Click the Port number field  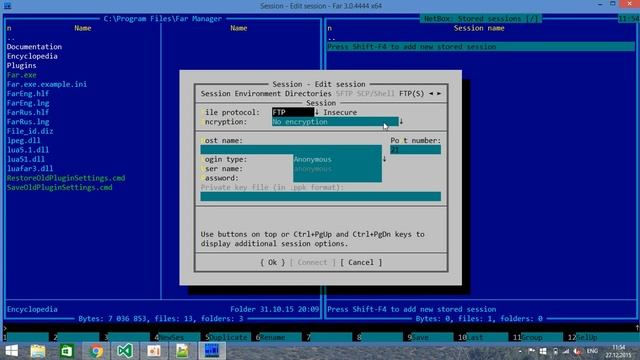coord(416,150)
